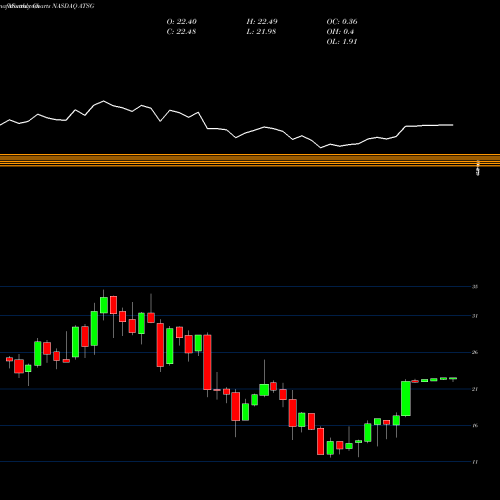Viewport: 500px width, 500px height.
Task: Select the OC: 0.36 reading
Action: [x=342, y=22]
